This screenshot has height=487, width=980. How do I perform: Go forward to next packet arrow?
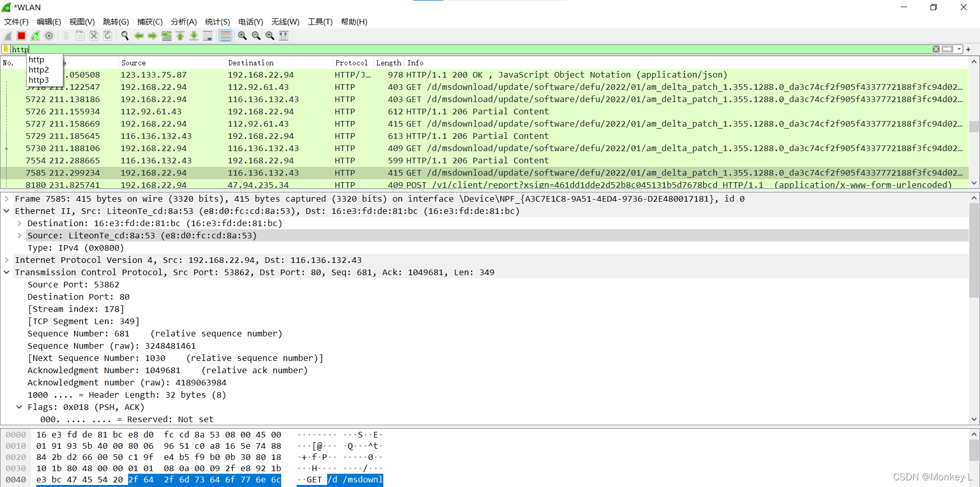(153, 36)
